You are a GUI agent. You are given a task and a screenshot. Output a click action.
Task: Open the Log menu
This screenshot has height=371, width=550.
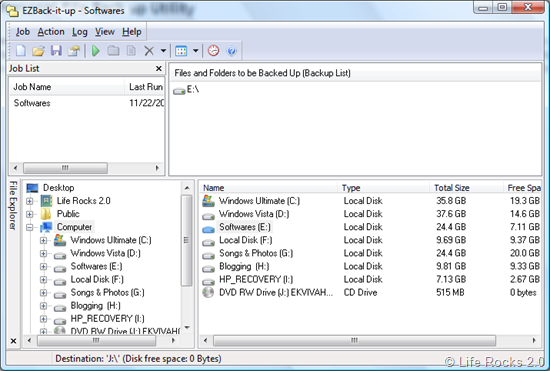point(80,32)
